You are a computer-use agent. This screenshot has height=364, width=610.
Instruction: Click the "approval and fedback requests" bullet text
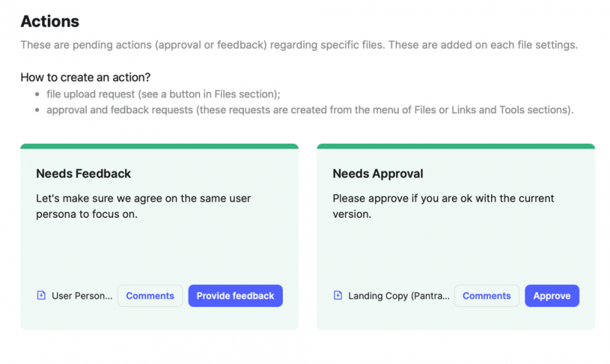310,110
